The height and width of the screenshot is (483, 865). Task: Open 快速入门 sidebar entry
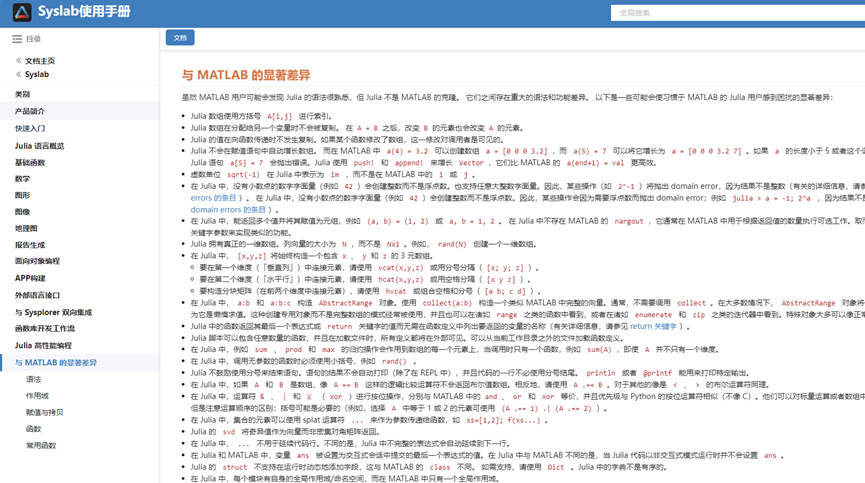[x=30, y=128]
